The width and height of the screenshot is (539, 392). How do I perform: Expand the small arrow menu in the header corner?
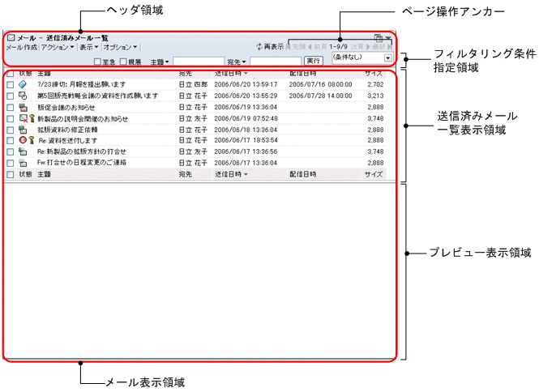(388, 38)
